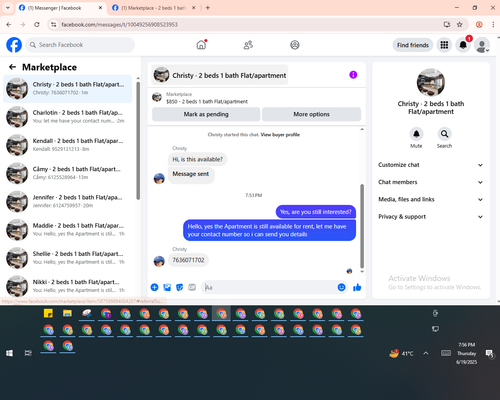This screenshot has width=500, height=400.
Task: Open the Nikki conversation
Action: (x=68, y=286)
